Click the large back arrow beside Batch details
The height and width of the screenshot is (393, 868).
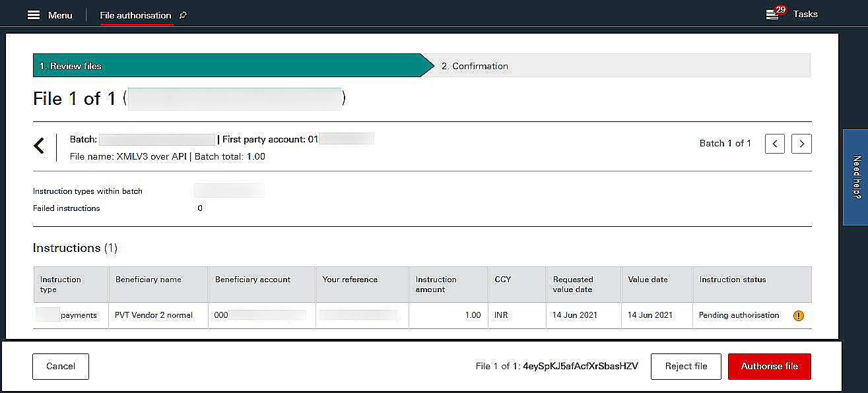(40, 145)
